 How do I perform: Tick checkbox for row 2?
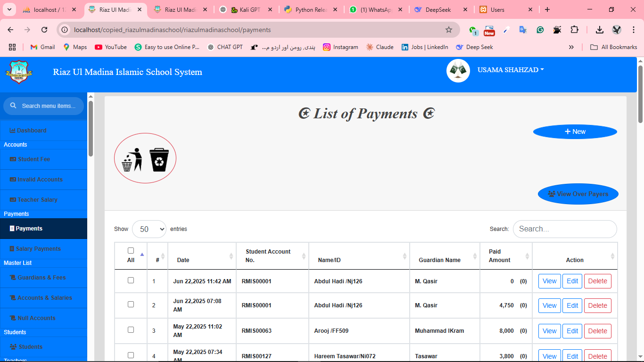(131, 304)
